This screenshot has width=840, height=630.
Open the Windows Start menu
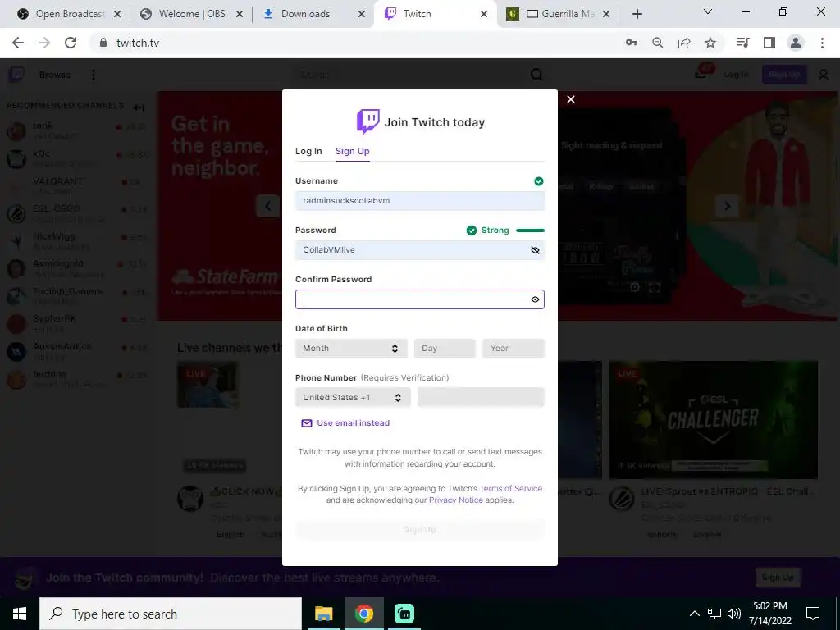click(20, 614)
